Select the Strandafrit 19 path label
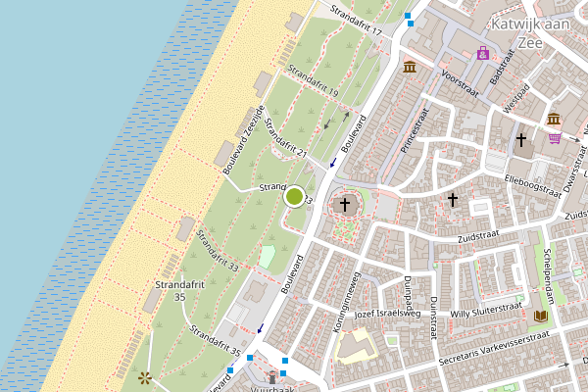This screenshot has width=588, height=392. point(313,80)
